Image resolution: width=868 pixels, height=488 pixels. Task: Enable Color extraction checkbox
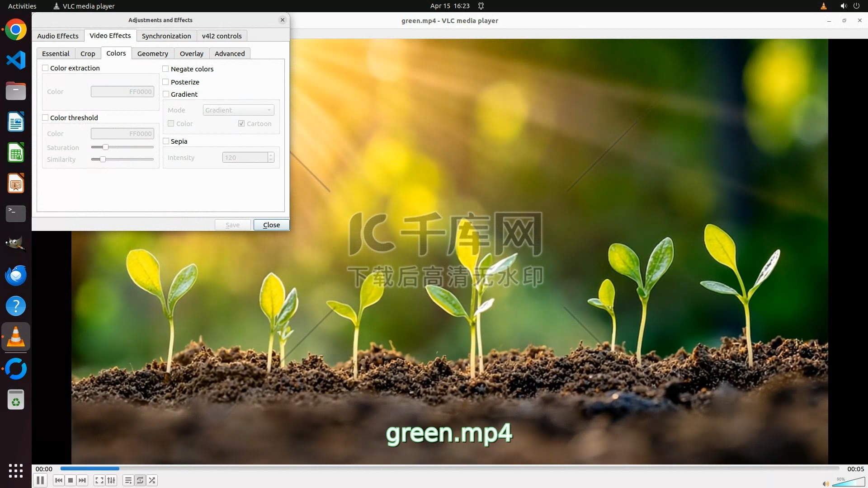45,68
